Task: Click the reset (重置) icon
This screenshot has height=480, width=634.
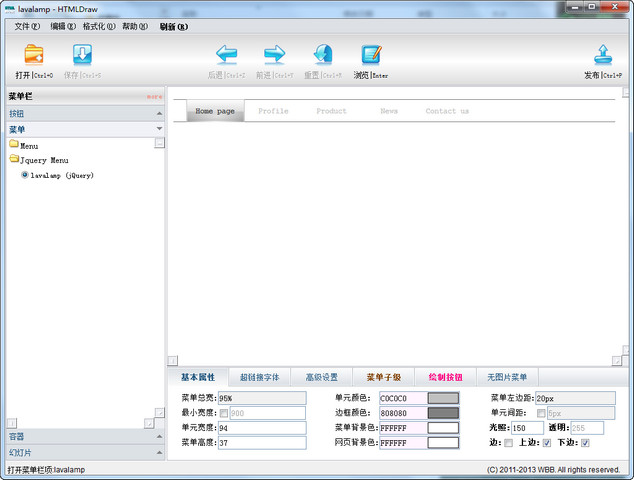Action: point(323,55)
